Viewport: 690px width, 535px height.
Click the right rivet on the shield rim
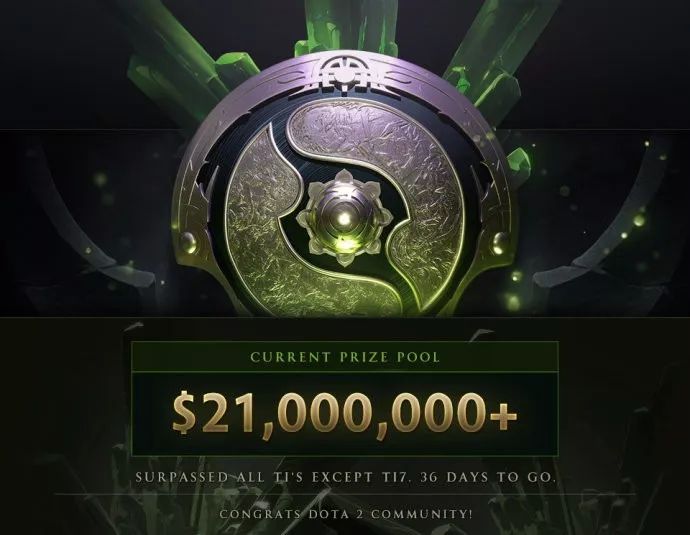pos(501,242)
